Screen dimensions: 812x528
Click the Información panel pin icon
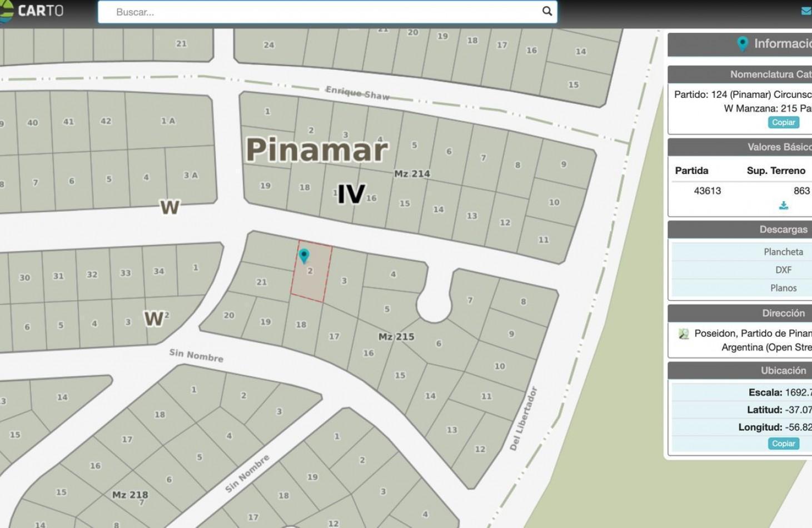(742, 44)
